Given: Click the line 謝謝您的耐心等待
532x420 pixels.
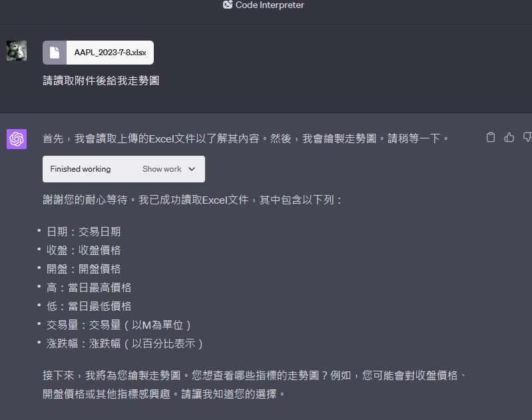Looking at the screenshot, I should pyautogui.click(x=192, y=200).
